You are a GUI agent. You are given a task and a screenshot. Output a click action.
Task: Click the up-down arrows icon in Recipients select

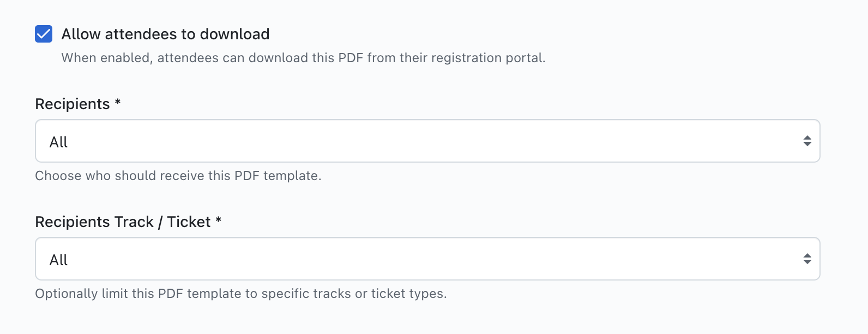[x=807, y=141]
